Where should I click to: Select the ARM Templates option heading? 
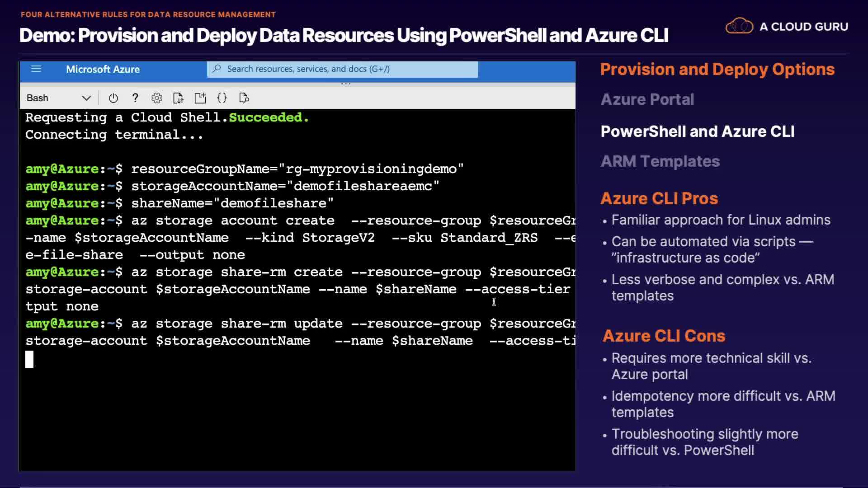click(x=660, y=161)
